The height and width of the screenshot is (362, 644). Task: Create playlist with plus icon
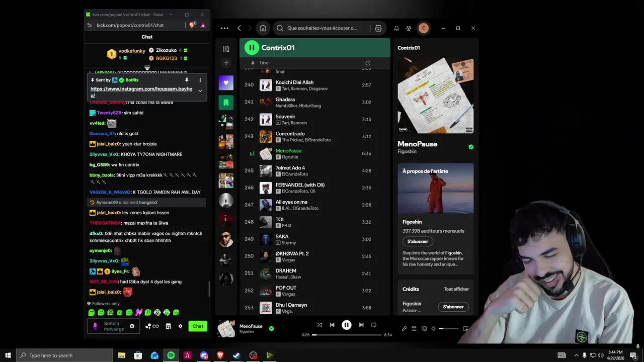[226, 63]
